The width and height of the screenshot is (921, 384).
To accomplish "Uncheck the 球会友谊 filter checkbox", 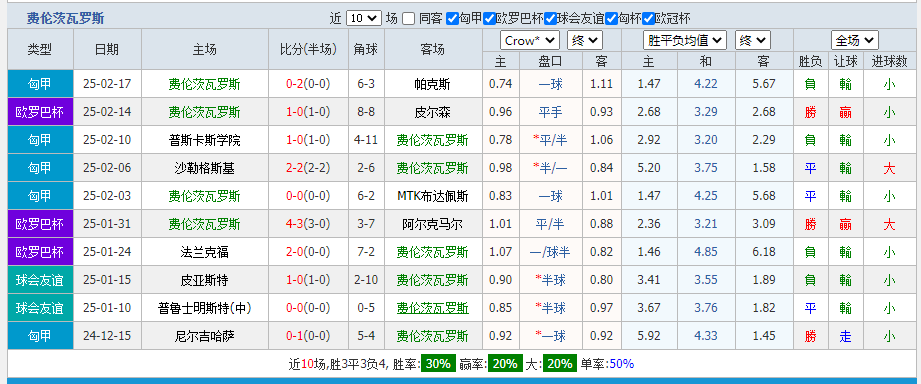I will (x=550, y=18).
